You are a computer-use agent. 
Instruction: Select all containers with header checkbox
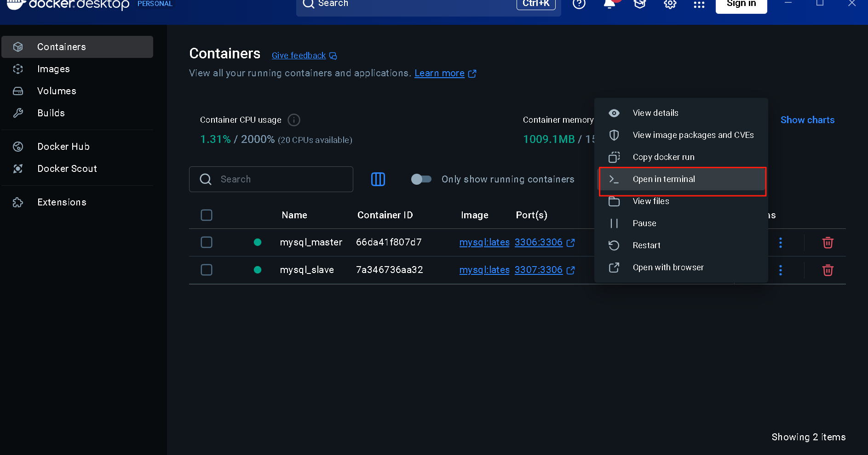click(x=207, y=215)
